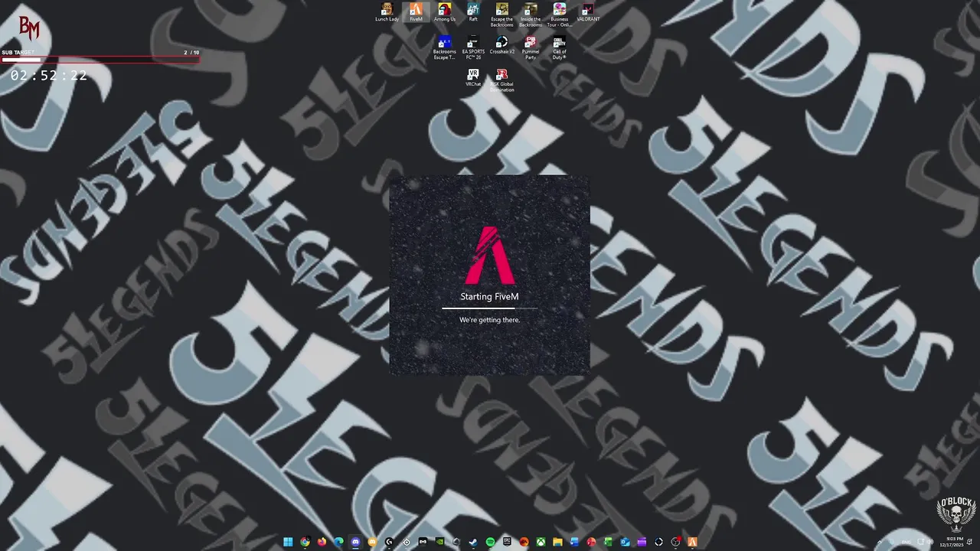This screenshot has height=551, width=980.
Task: Open the NVIDIA app taskbar icon
Action: click(x=439, y=542)
